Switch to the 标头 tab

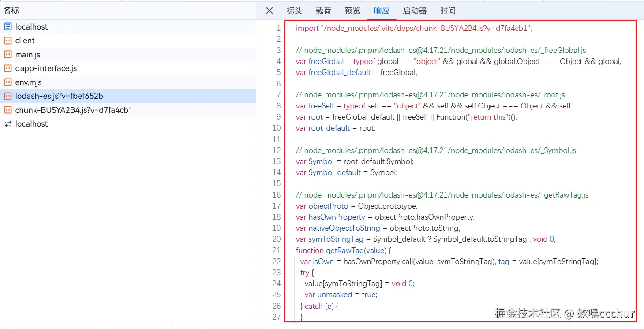pos(294,11)
